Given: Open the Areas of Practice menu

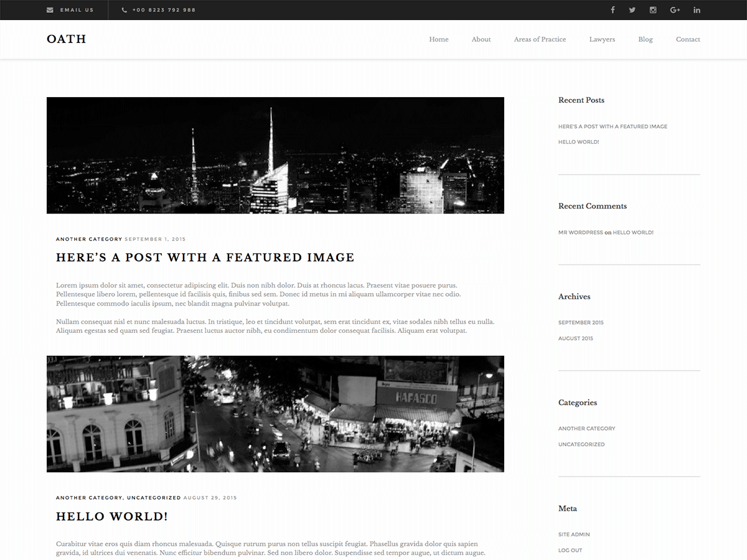Looking at the screenshot, I should point(540,39).
